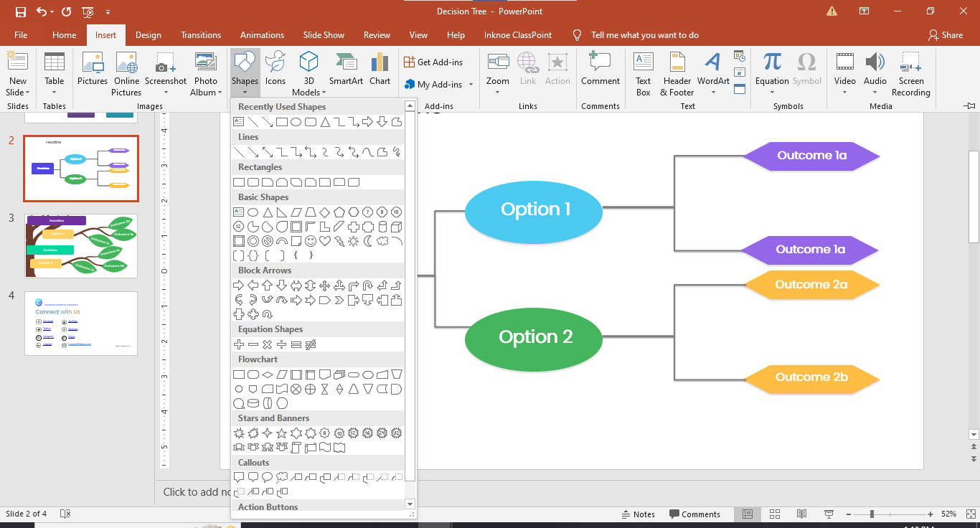The width and height of the screenshot is (980, 528).
Task: Expand the My Add-ins dropdown arrow
Action: pos(471,85)
